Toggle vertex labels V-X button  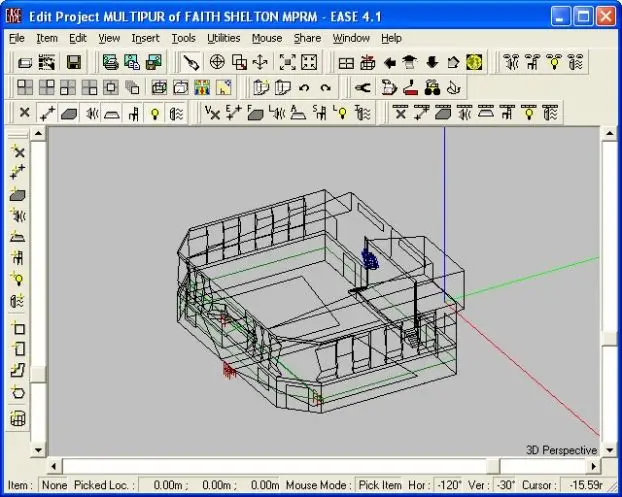point(212,113)
